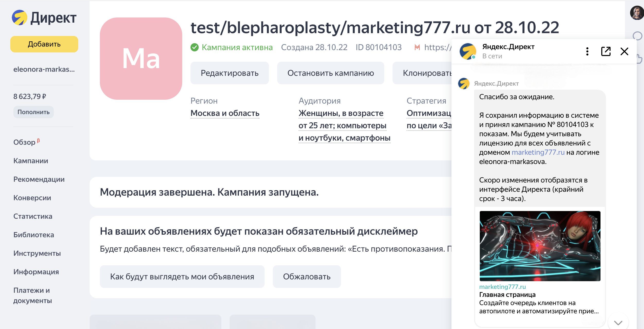Click the green campaign active checkmark icon

pyautogui.click(x=195, y=47)
